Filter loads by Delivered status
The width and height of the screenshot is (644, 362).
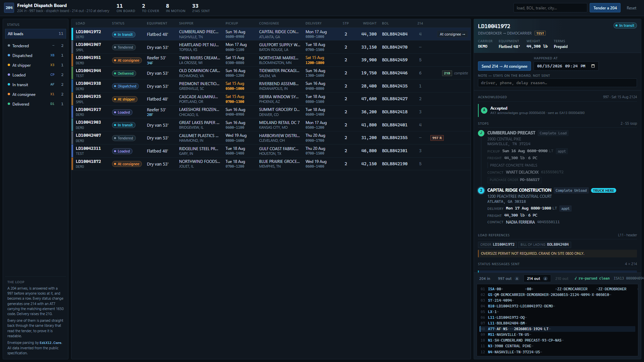click(35, 104)
